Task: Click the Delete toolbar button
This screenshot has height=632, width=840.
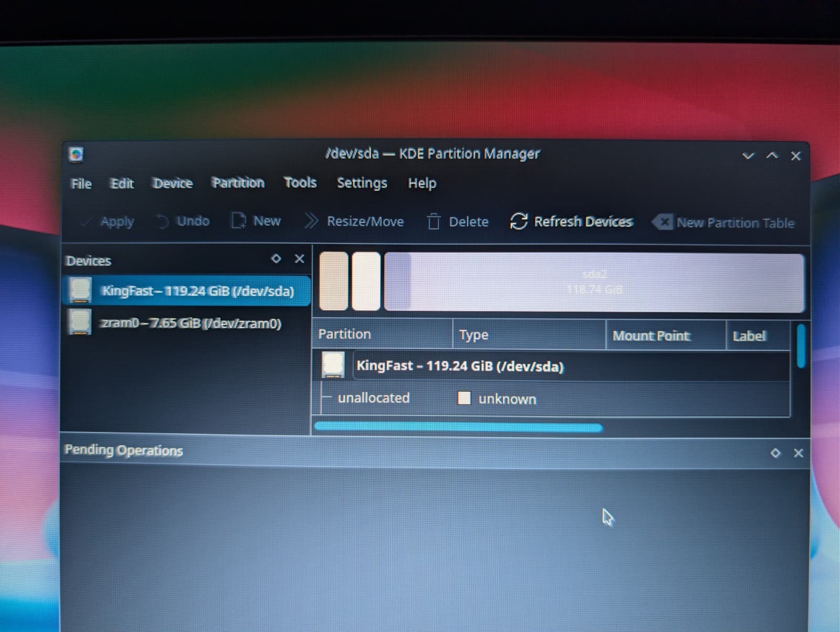Action: (x=457, y=222)
